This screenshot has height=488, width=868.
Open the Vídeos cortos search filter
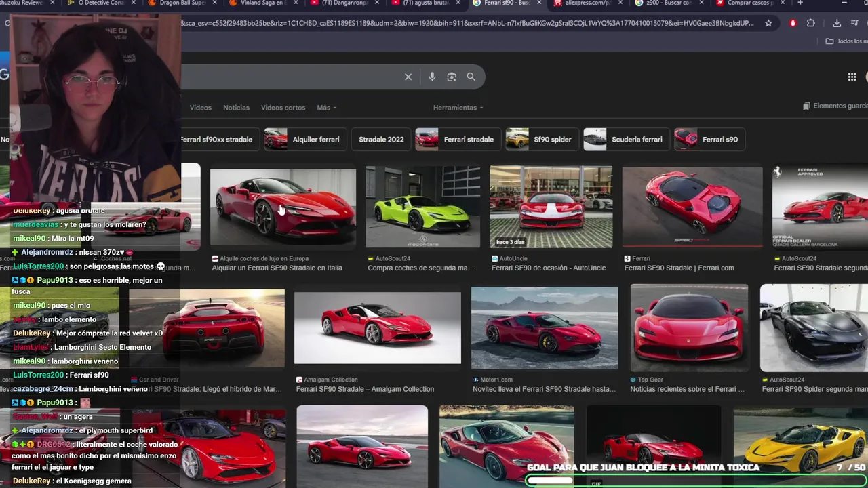pos(283,108)
